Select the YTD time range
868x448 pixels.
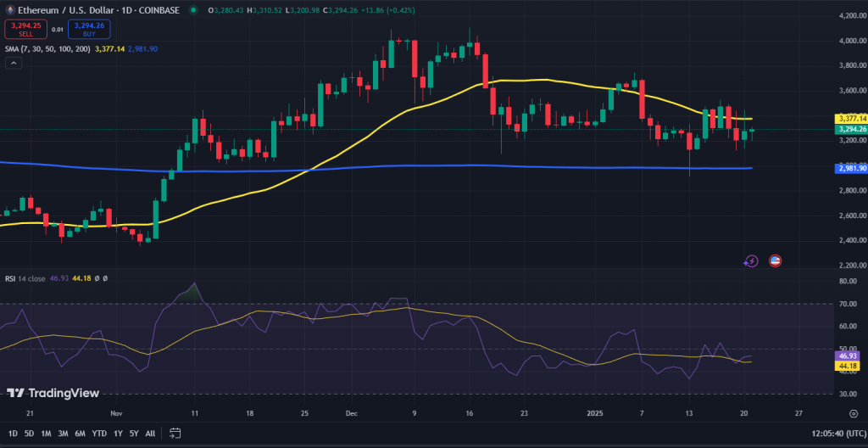(100, 434)
